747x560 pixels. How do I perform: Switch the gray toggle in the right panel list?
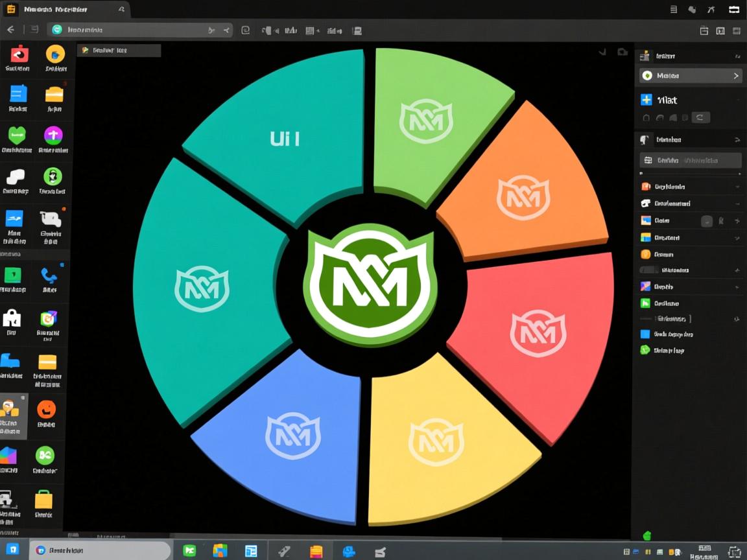pos(648,270)
